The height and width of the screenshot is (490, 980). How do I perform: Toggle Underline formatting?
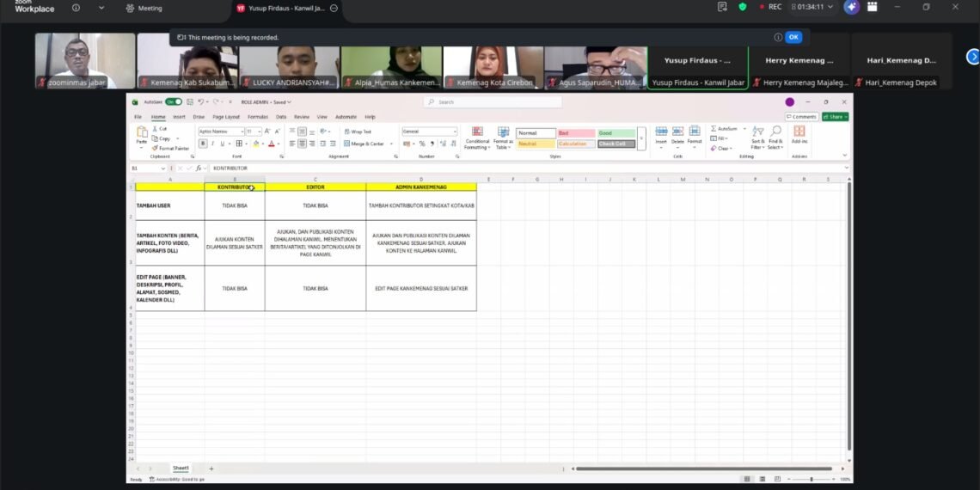tap(221, 144)
